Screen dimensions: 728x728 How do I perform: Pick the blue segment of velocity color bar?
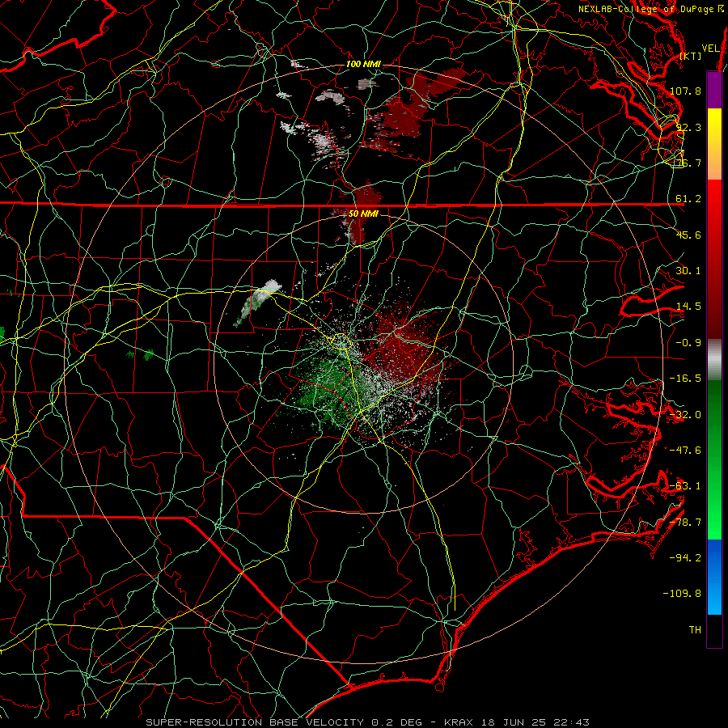pyautogui.click(x=714, y=577)
